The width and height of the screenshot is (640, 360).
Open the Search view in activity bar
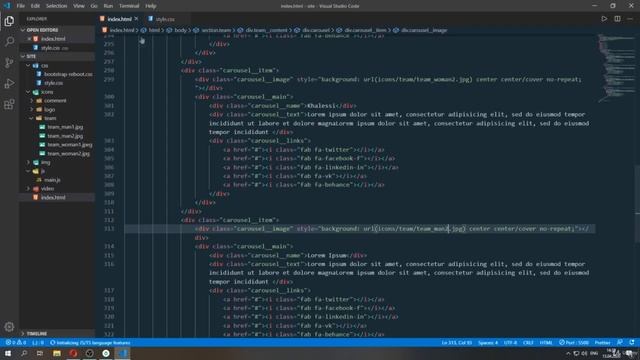(x=9, y=41)
